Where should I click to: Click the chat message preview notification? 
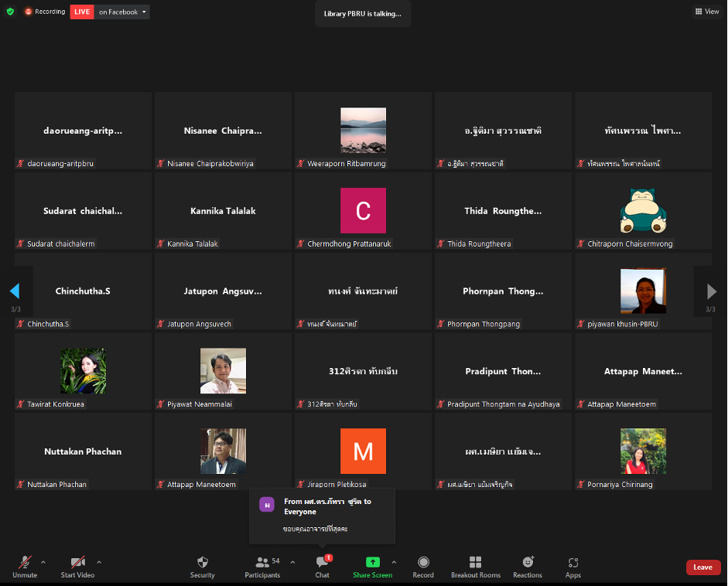[x=322, y=516]
